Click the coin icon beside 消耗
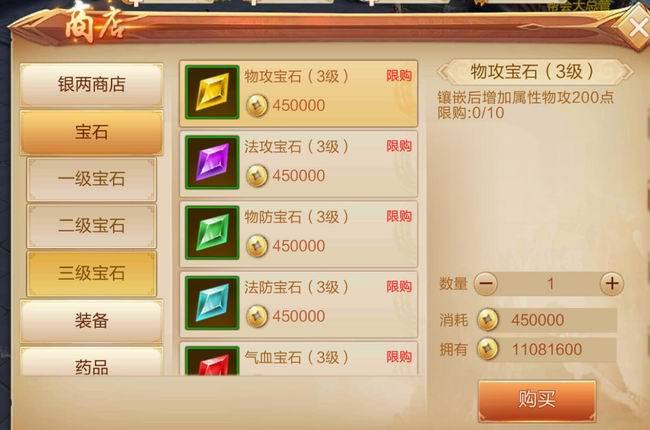Screen dimensions: 650x430 tap(488, 320)
